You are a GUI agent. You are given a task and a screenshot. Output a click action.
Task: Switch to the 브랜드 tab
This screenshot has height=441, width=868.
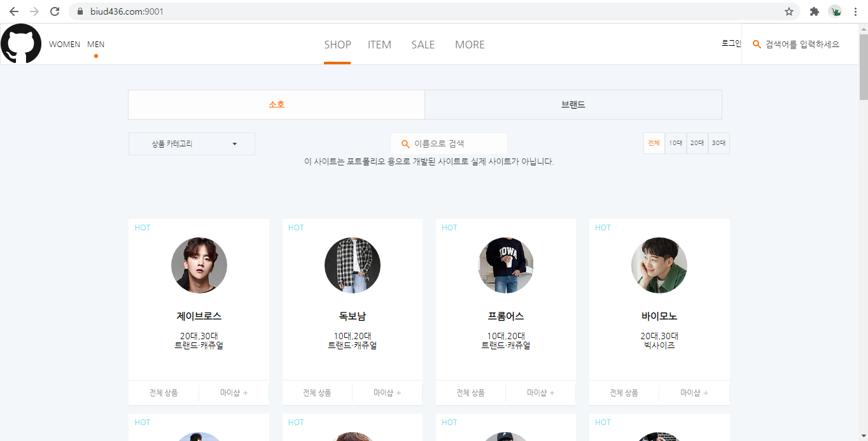573,104
